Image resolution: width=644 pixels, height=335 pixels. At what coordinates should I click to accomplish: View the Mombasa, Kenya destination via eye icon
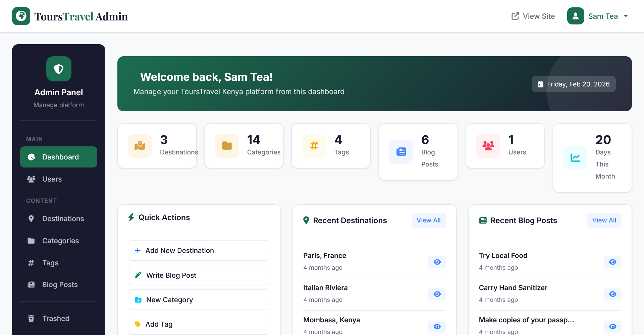tap(437, 327)
